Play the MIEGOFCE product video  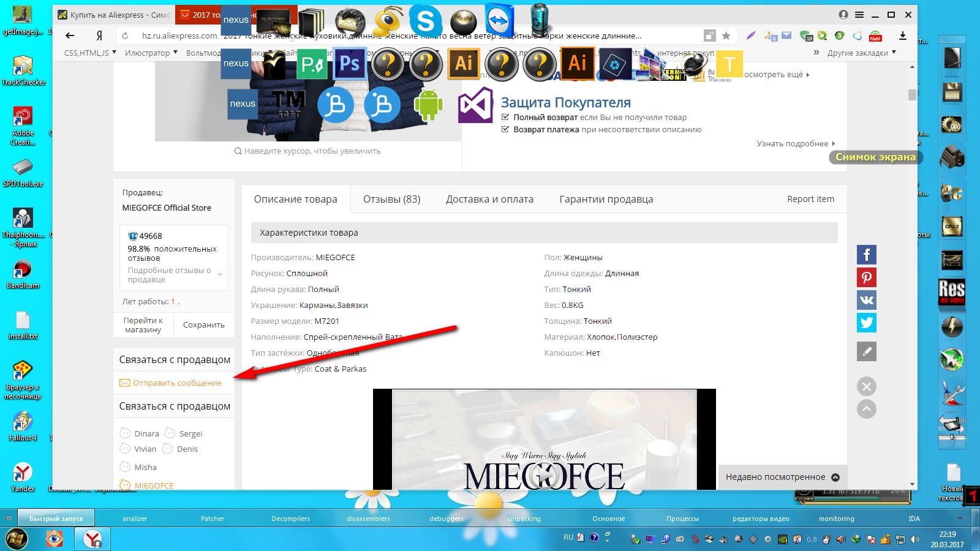coord(544,475)
